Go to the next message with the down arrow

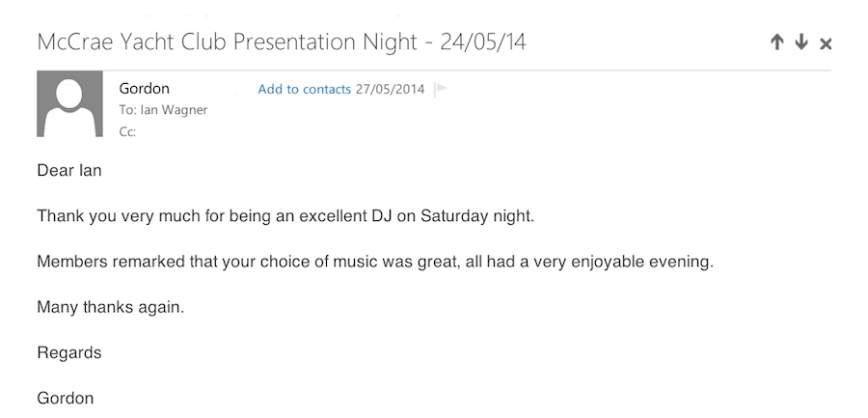(800, 42)
